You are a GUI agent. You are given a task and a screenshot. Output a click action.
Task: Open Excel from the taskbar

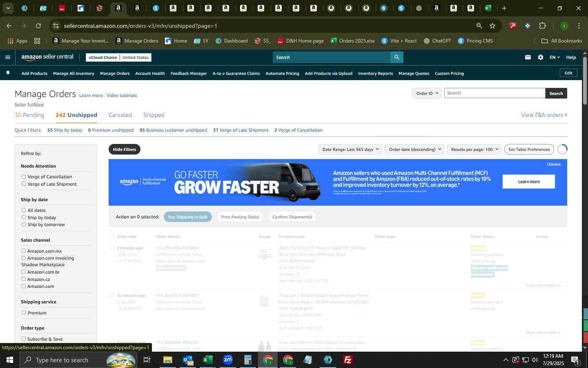pos(208,360)
